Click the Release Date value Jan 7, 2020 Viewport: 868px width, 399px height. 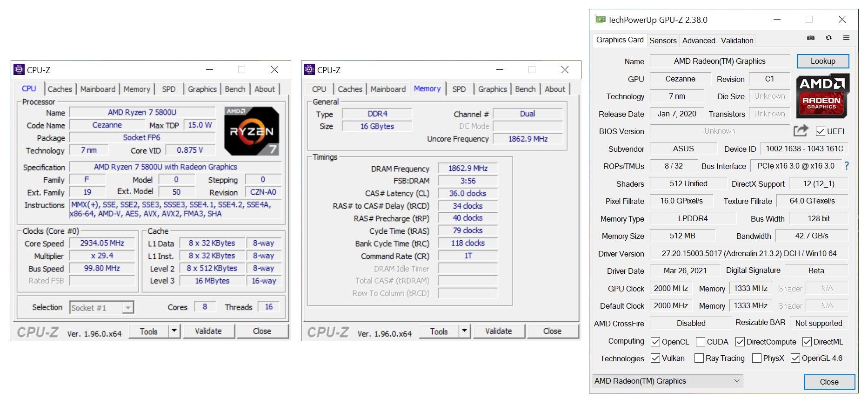coord(677,114)
